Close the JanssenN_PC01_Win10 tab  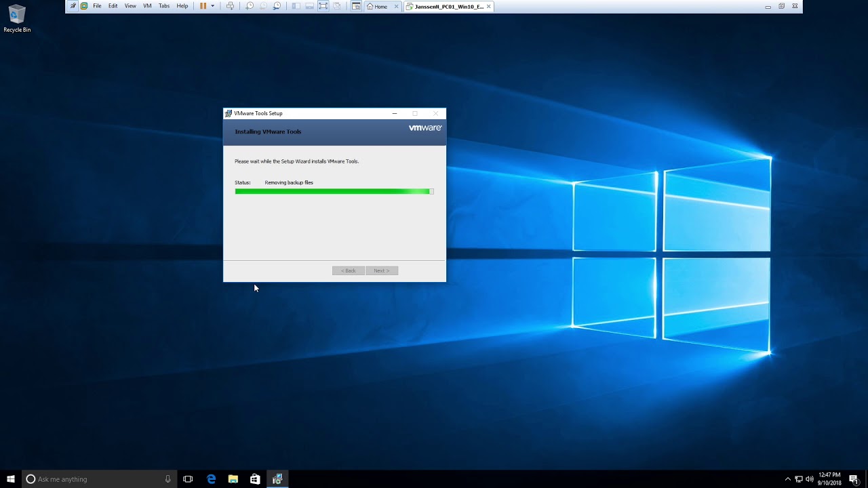click(489, 7)
